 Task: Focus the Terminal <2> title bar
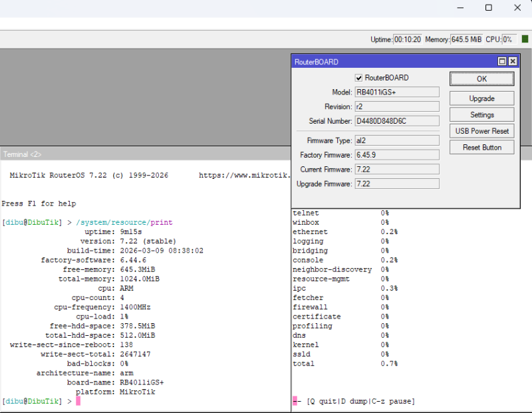[x=133, y=154]
